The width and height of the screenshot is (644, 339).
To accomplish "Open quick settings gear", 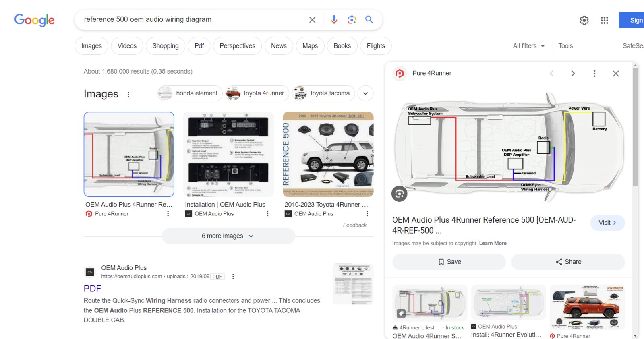I will (584, 20).
